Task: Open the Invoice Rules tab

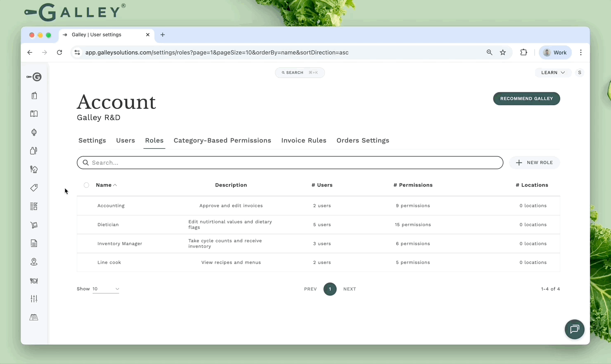Action: pyautogui.click(x=304, y=140)
